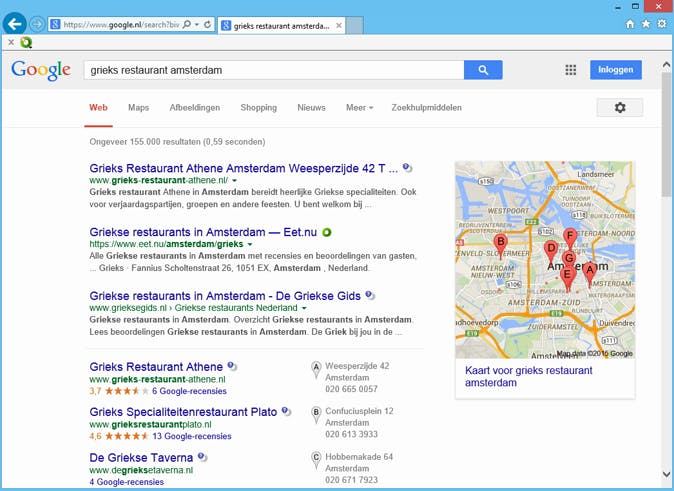Open the address bar dropdown arrow
The width and height of the screenshot is (674, 491).
pos(197,25)
